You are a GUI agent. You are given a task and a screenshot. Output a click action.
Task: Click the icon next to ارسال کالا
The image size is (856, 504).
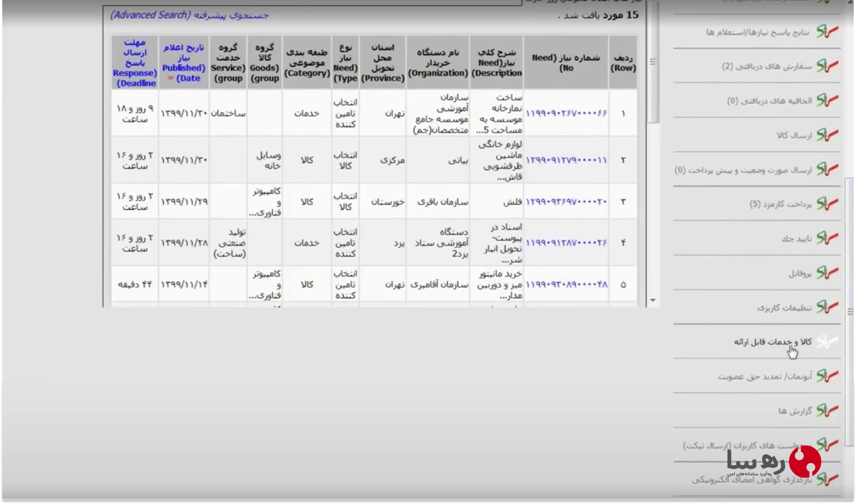(x=827, y=135)
